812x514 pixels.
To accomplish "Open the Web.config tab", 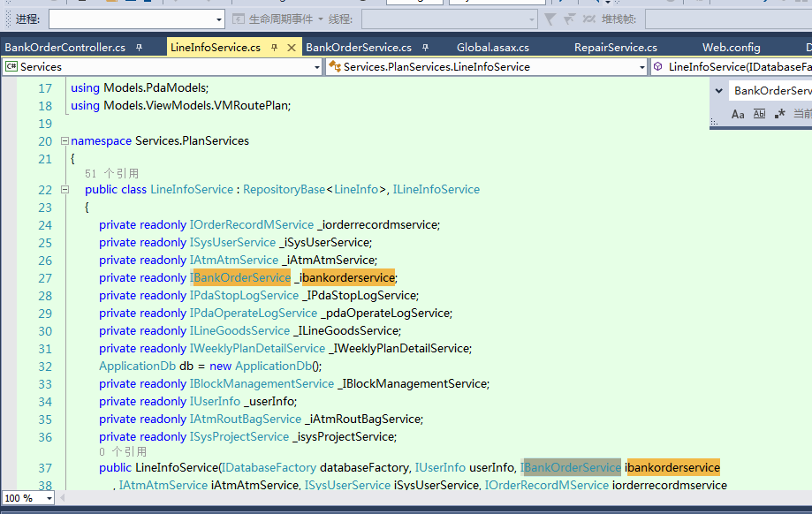I will click(731, 47).
